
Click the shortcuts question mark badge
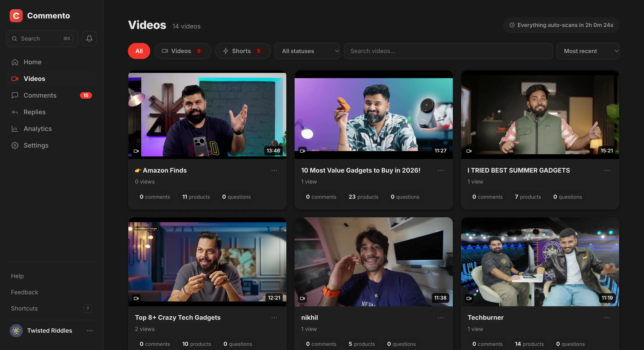coord(87,308)
